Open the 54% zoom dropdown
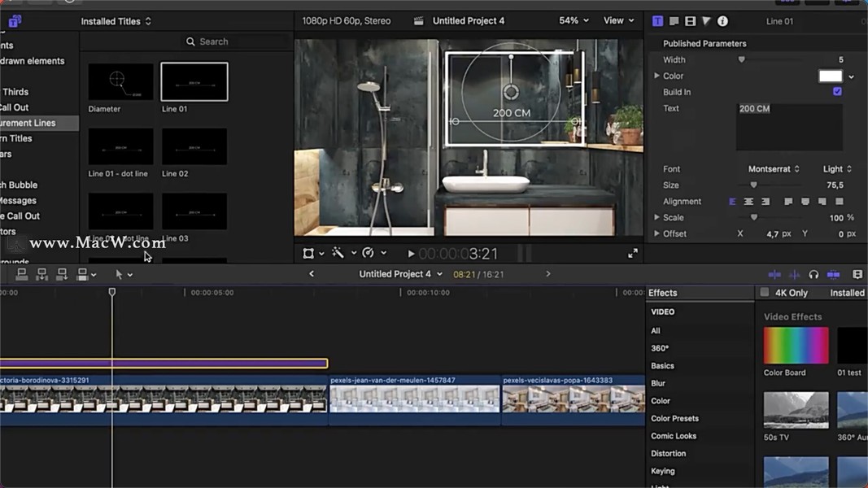This screenshot has height=488, width=868. 574,20
